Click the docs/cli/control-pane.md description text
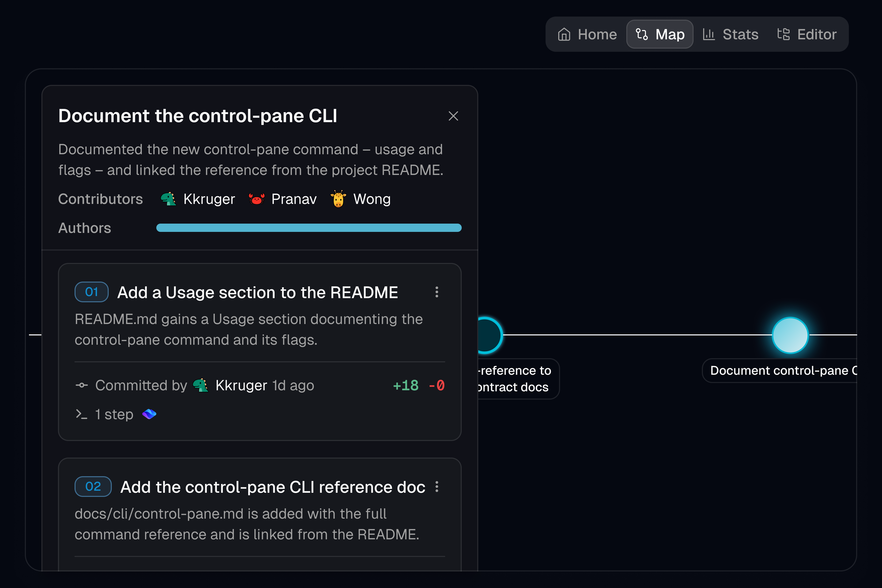This screenshot has width=882, height=588. 247,524
